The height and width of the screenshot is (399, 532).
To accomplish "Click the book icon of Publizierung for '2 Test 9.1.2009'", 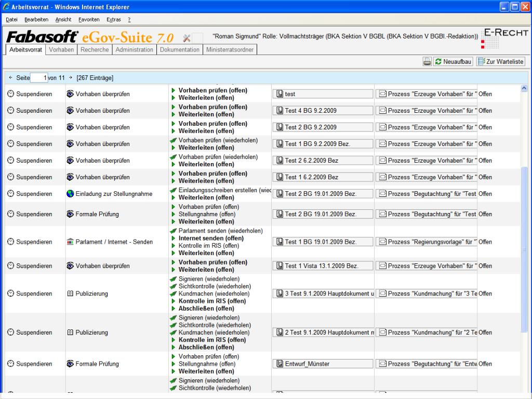I will coord(70,332).
